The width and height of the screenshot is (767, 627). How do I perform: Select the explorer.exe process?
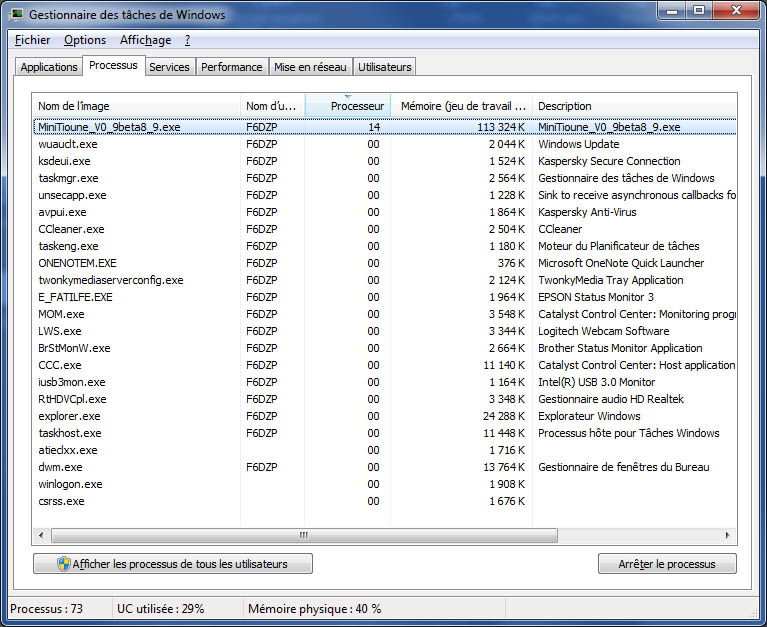pyautogui.click(x=384, y=416)
